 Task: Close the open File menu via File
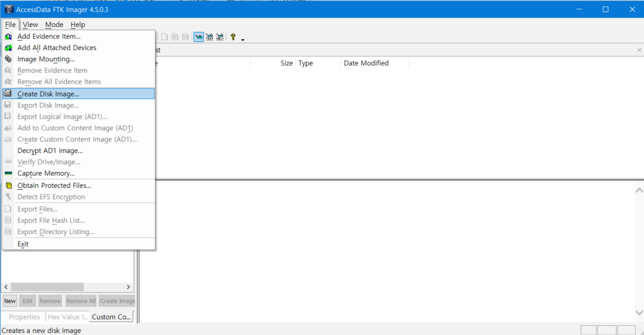[10, 24]
